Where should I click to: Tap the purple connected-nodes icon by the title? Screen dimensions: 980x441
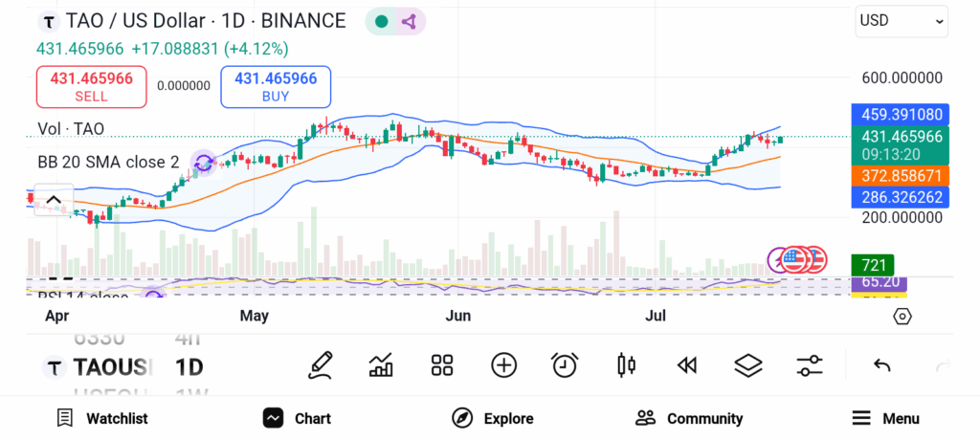click(410, 22)
